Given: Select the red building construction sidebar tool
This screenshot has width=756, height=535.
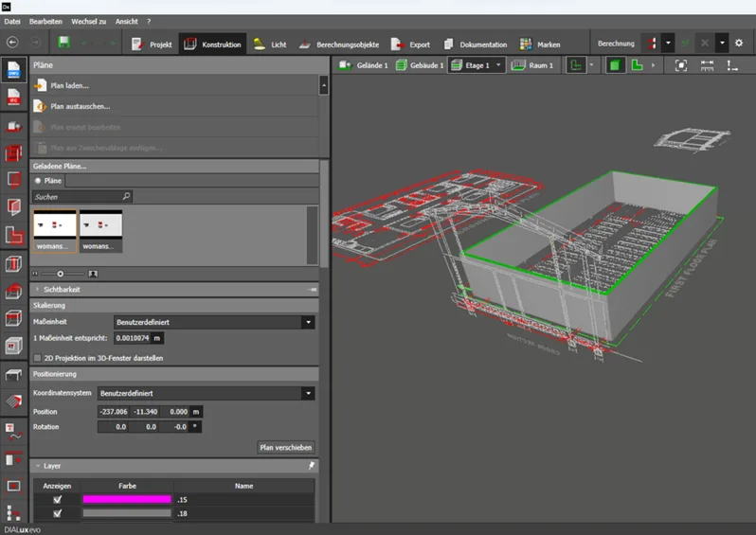Looking at the screenshot, I should (x=13, y=153).
